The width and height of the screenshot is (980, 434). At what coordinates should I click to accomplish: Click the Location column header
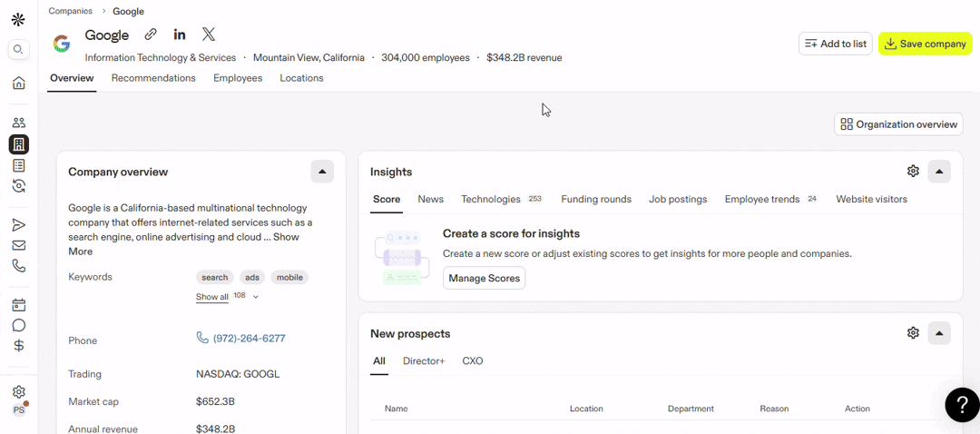coord(586,409)
